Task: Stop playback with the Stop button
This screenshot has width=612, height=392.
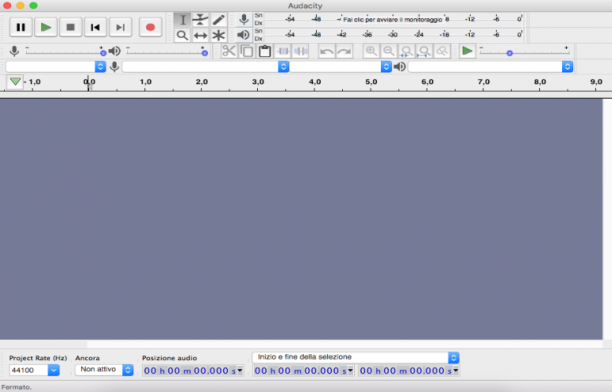Action: [71, 27]
